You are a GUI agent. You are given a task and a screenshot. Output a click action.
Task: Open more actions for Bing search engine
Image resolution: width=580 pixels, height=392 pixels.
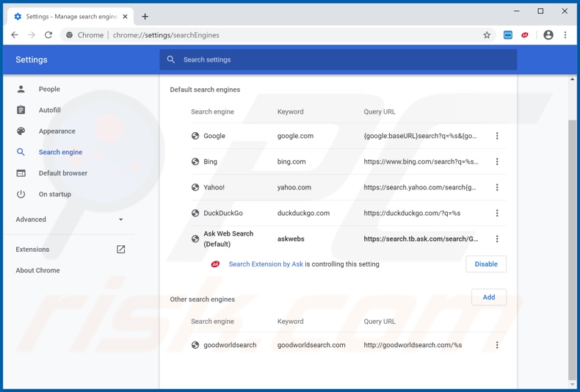tap(497, 161)
